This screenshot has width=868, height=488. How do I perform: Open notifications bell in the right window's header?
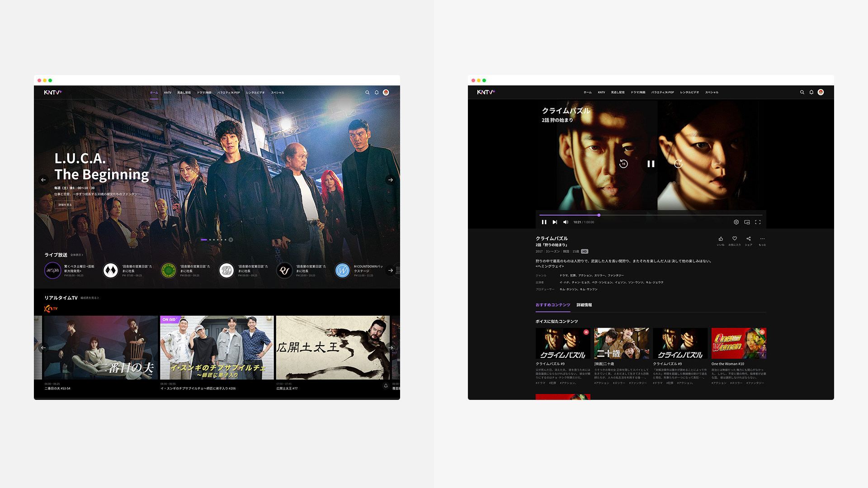[x=811, y=92]
